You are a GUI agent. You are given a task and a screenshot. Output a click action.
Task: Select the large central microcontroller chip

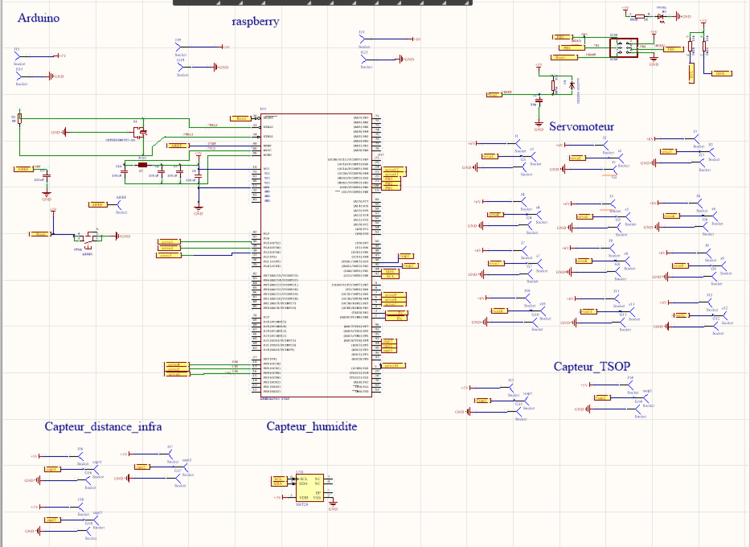[x=316, y=256]
